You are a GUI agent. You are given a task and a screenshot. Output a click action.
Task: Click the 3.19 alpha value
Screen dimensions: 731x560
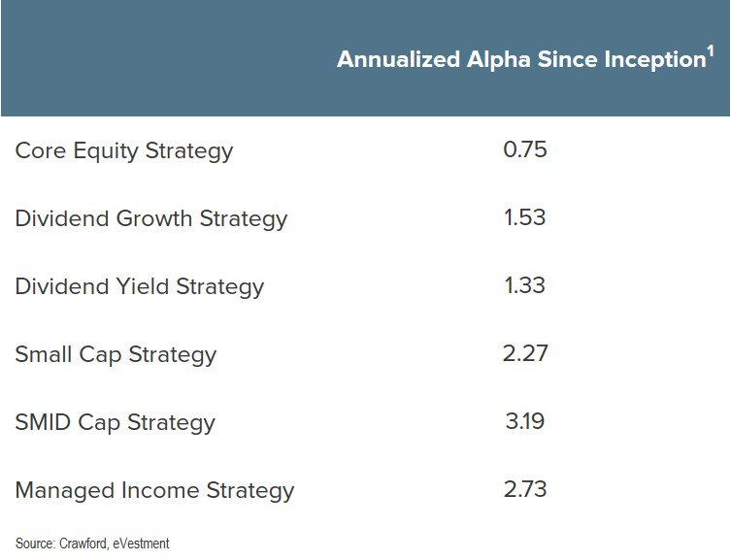(x=525, y=421)
